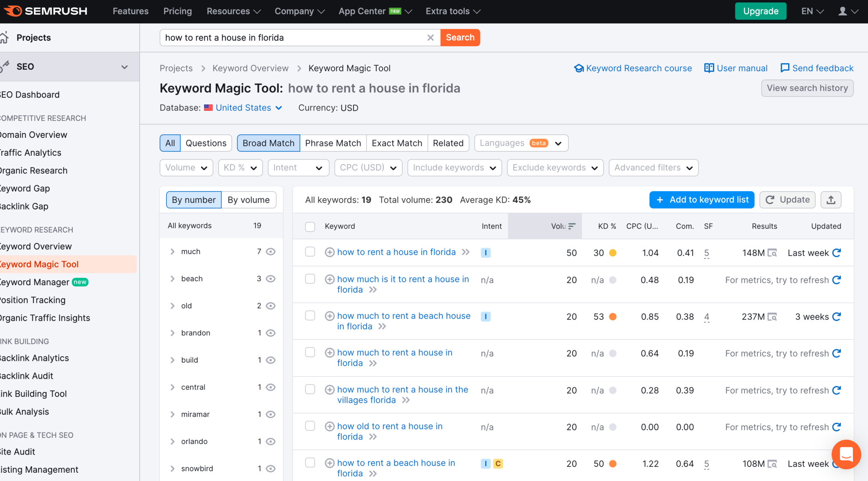The height and width of the screenshot is (481, 868).
Task: Switch sorting to By volume view
Action: pyautogui.click(x=248, y=200)
